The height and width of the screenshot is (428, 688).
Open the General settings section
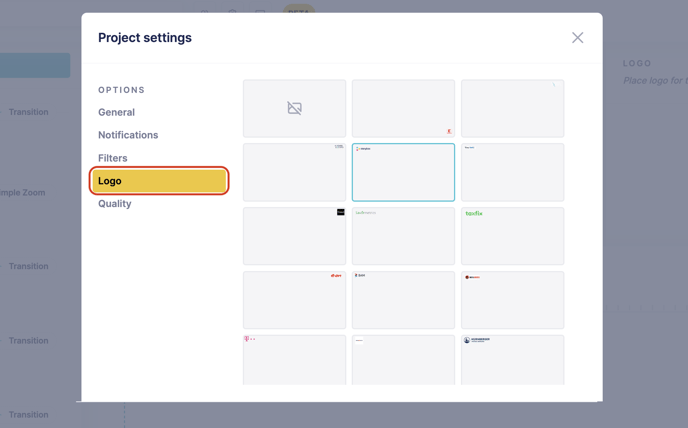[116, 112]
